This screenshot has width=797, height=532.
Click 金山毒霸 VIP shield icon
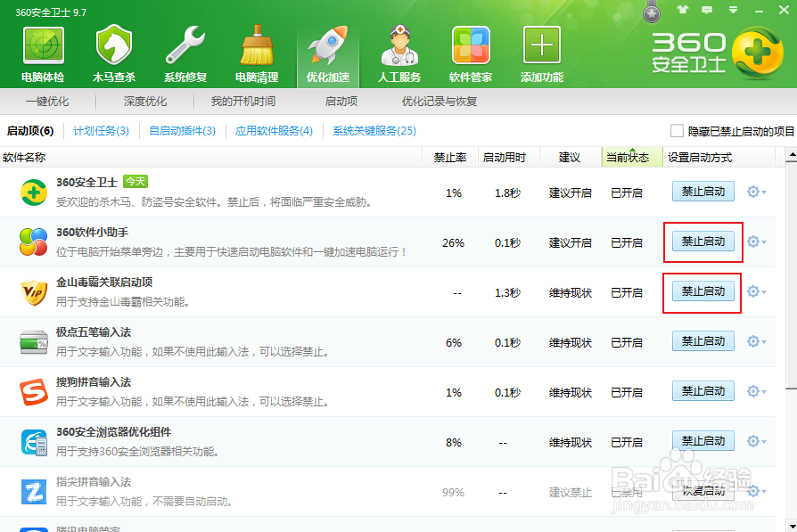34,292
